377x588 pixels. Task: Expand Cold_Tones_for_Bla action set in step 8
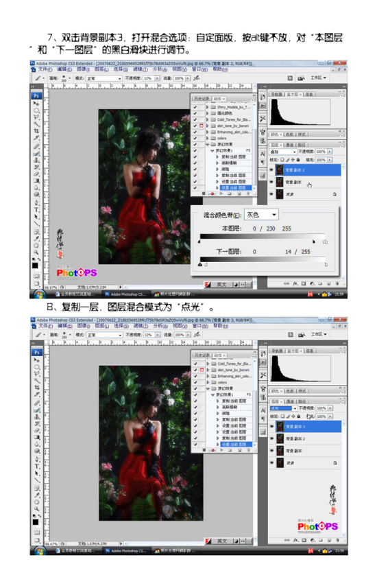tap(208, 364)
